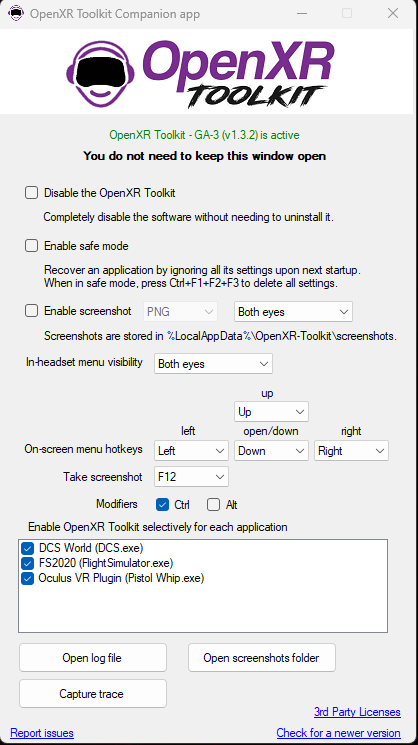
Task: Uncheck the Ctrl modifier checkbox
Action: click(162, 505)
